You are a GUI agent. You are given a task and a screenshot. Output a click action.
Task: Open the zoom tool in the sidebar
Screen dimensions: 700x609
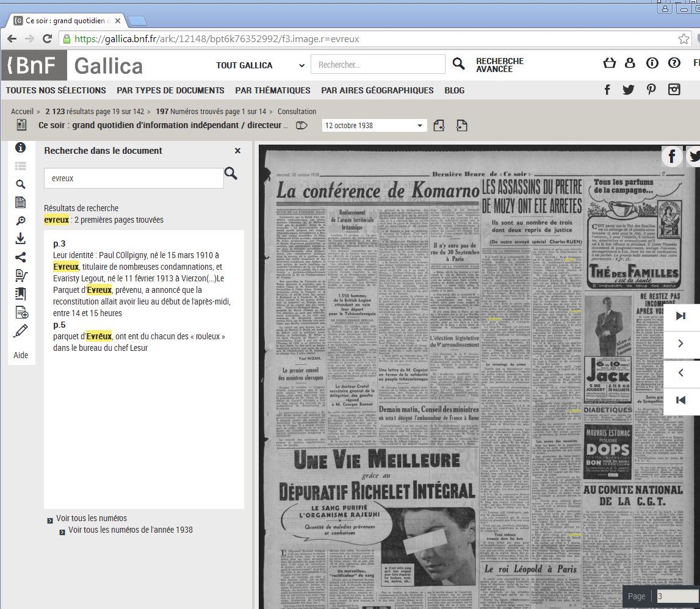tap(21, 220)
